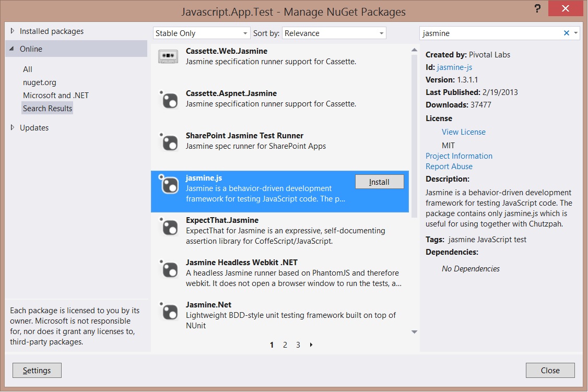This screenshot has height=392, width=588.
Task: Click the jasmine.js package icon
Action: 168,184
